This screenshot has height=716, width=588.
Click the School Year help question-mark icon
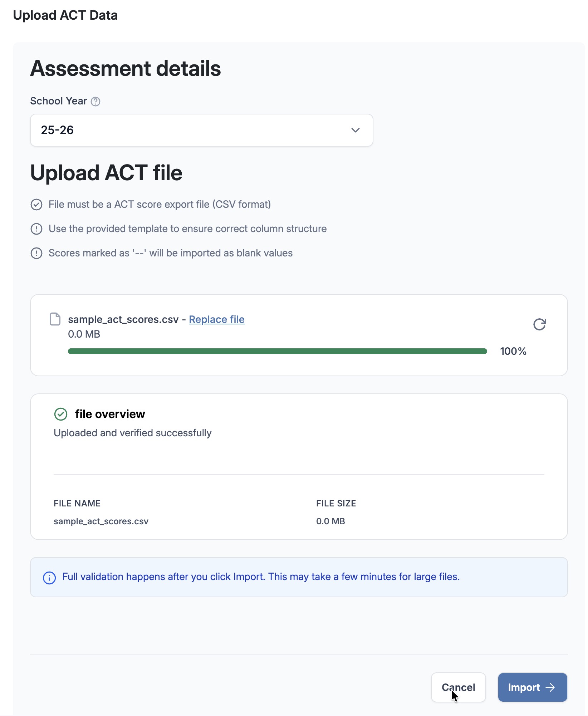[95, 102]
